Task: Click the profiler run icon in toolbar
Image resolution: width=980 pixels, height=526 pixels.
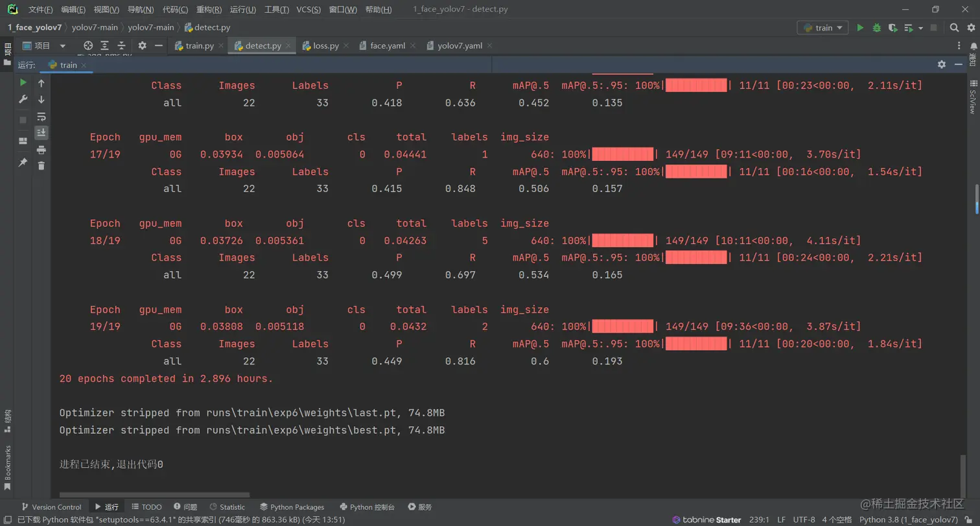Action: click(908, 28)
